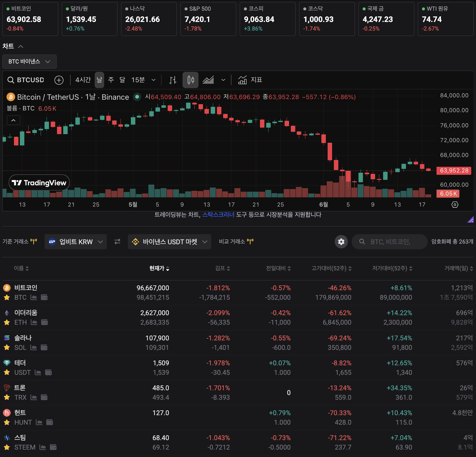
Task: Click the TradingView logo on the chart
Action: (39, 183)
